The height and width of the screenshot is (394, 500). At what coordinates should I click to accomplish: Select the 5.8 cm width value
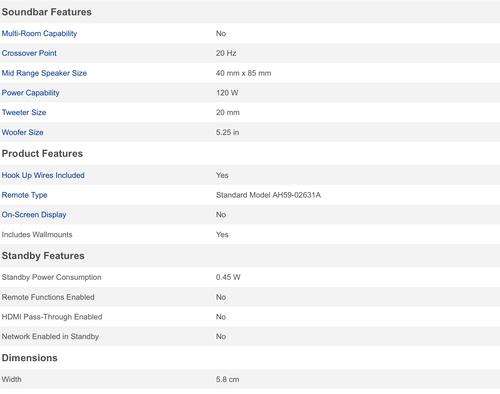[228, 379]
